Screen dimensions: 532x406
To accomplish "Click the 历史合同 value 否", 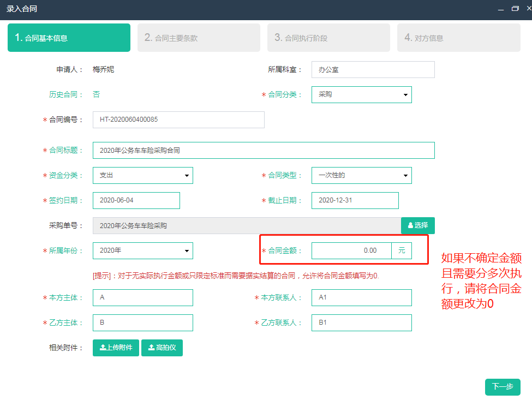I will [x=97, y=94].
